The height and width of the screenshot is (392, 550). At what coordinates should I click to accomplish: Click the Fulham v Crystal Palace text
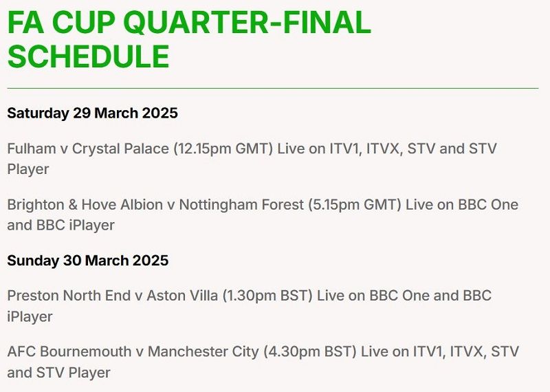click(x=88, y=149)
